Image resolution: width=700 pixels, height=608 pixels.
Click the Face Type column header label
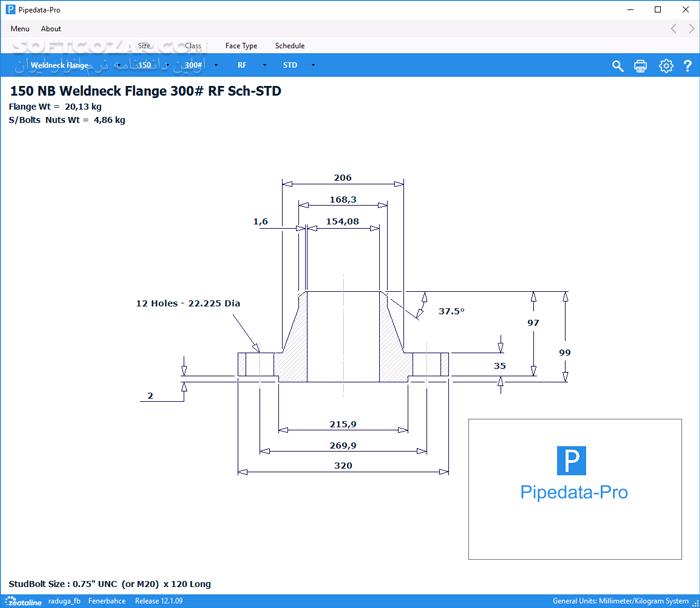point(241,46)
